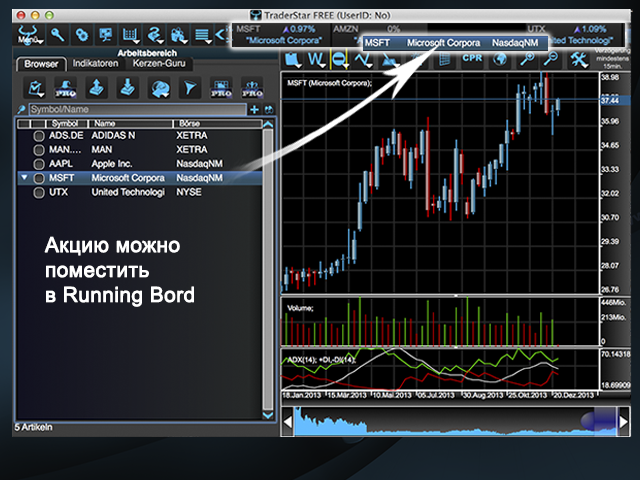Select the UTX radio button
Image resolution: width=640 pixels, height=480 pixels.
pos(39,193)
